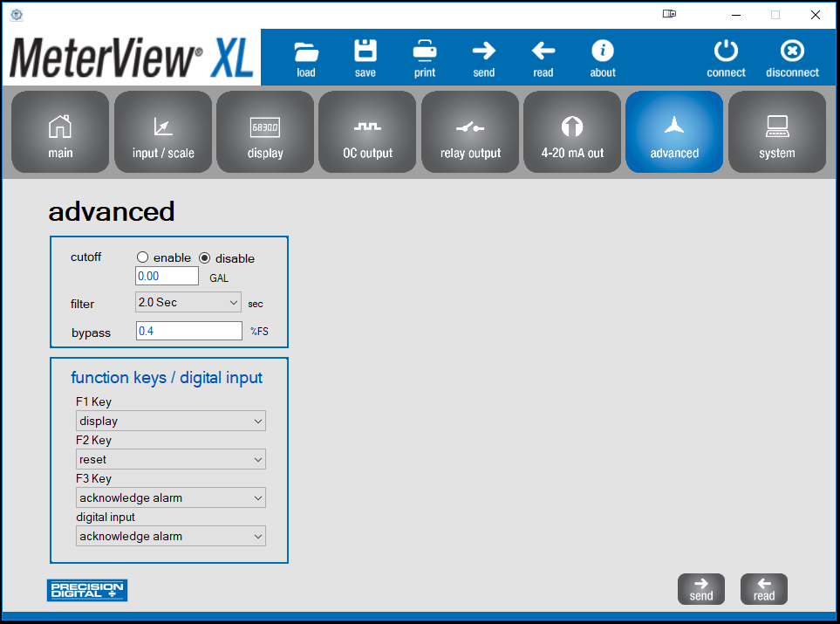Open the relay output tab
The height and width of the screenshot is (624, 840).
(470, 132)
